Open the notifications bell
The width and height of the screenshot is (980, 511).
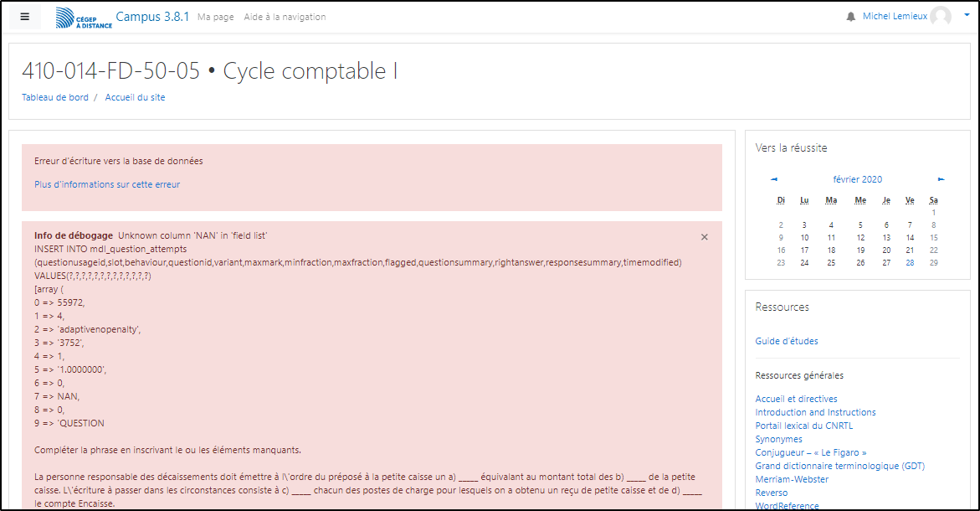(x=851, y=17)
